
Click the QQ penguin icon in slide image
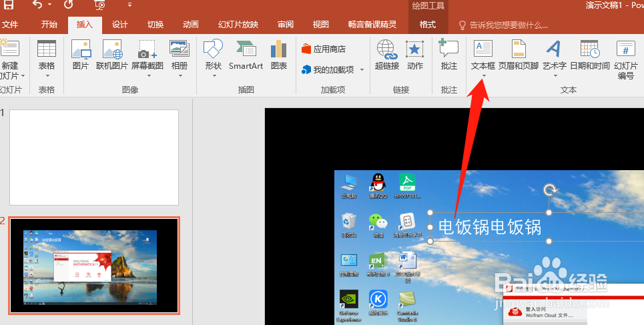coord(378,182)
